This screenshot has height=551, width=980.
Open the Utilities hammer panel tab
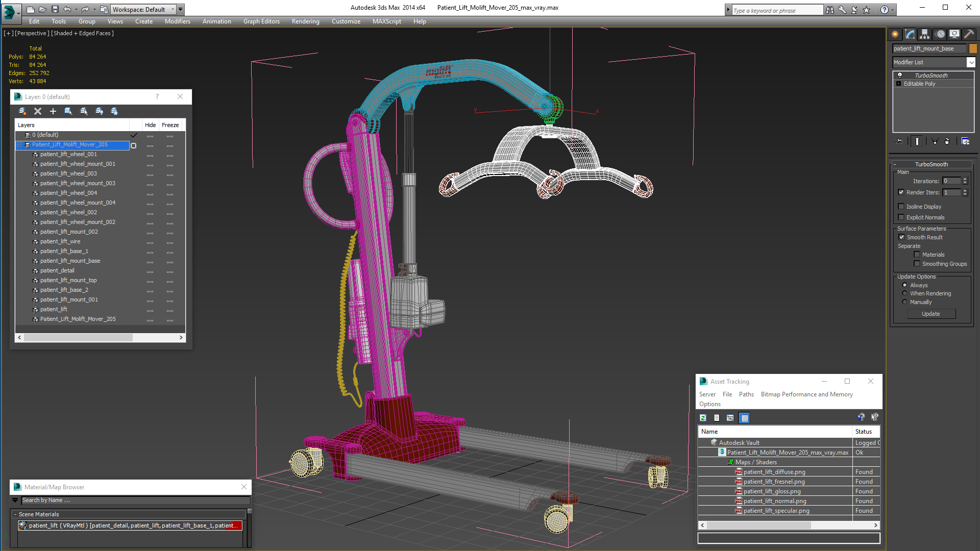[969, 34]
